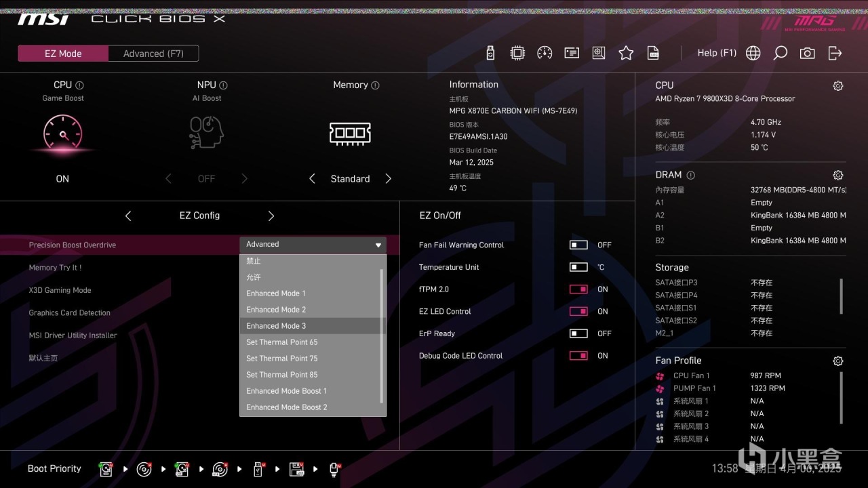Pick Enhanced Mode 3 option
Viewport: 868px width, 488px height.
tap(311, 326)
